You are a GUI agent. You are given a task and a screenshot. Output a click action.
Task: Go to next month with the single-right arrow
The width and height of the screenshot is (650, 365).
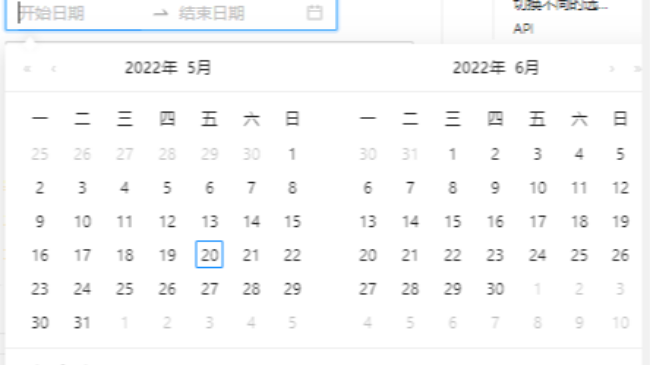click(611, 68)
